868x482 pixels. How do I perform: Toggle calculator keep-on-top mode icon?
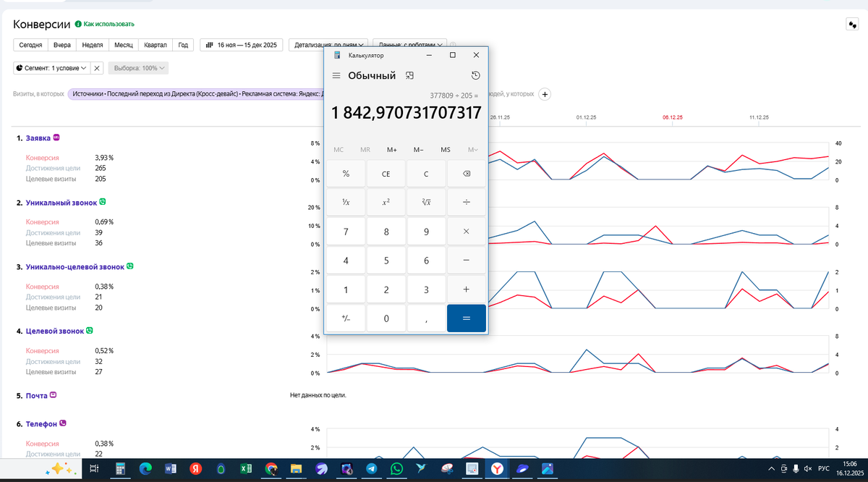[409, 75]
